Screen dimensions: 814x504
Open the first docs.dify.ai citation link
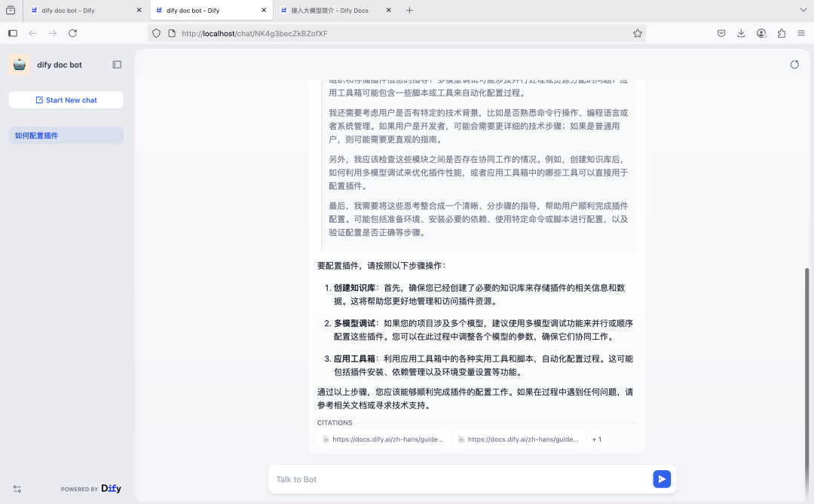(x=383, y=439)
